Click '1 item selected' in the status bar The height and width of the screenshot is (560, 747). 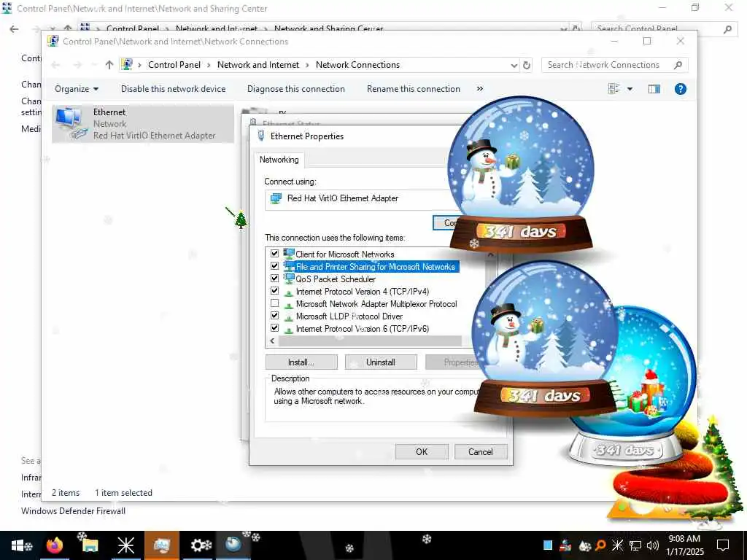coord(123,494)
